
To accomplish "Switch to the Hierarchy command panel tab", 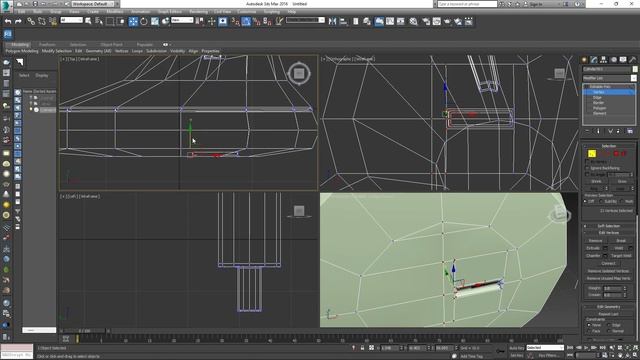I will pyautogui.click(x=604, y=60).
